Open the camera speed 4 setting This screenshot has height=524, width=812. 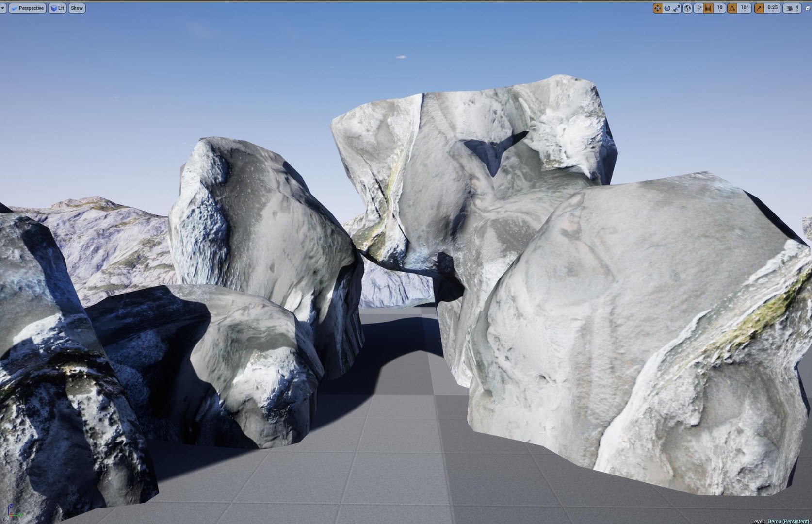point(792,8)
